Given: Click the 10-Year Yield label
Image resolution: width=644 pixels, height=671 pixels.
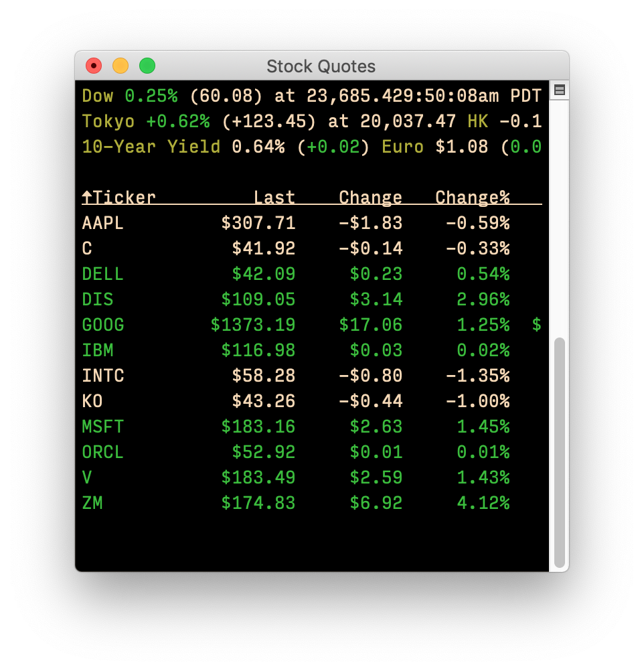Looking at the screenshot, I should [151, 147].
